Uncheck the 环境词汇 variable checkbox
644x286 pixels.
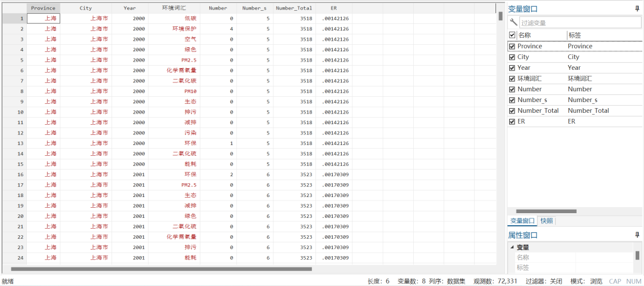[x=512, y=78]
